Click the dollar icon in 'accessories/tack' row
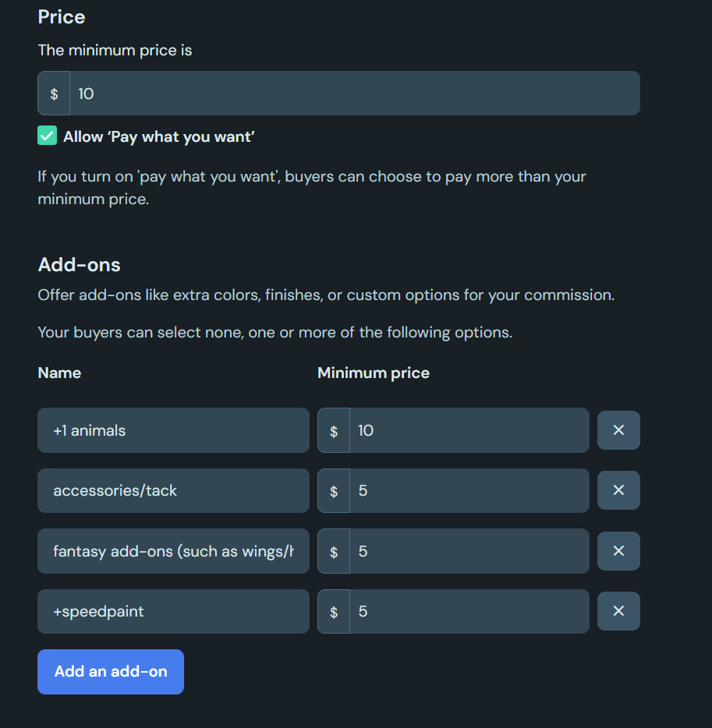 (x=334, y=491)
